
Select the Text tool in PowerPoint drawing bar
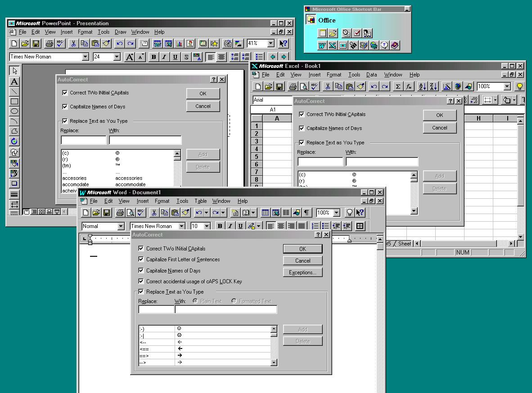click(x=14, y=82)
